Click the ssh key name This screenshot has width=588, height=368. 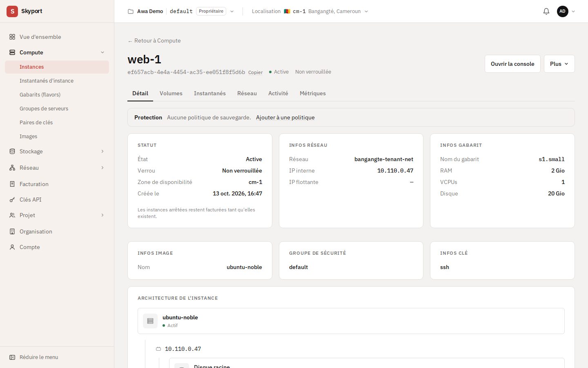coord(445,267)
